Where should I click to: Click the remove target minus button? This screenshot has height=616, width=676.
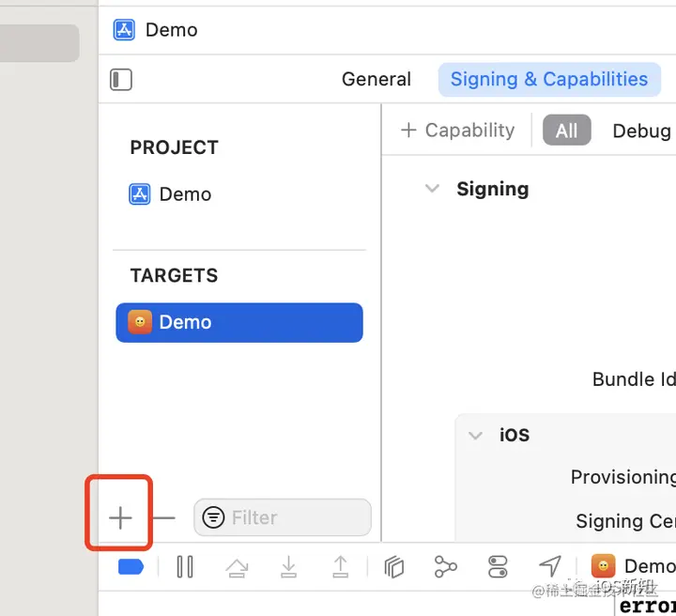click(164, 517)
